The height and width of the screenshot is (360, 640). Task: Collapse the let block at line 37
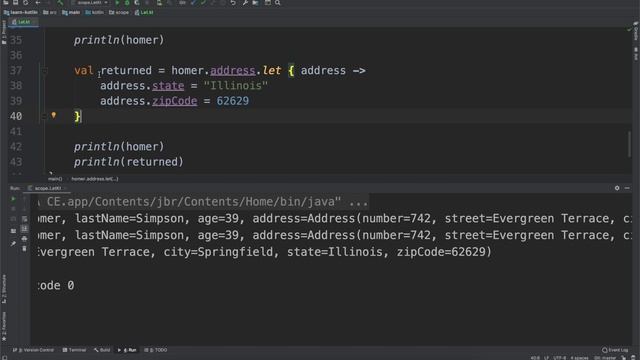(44, 71)
